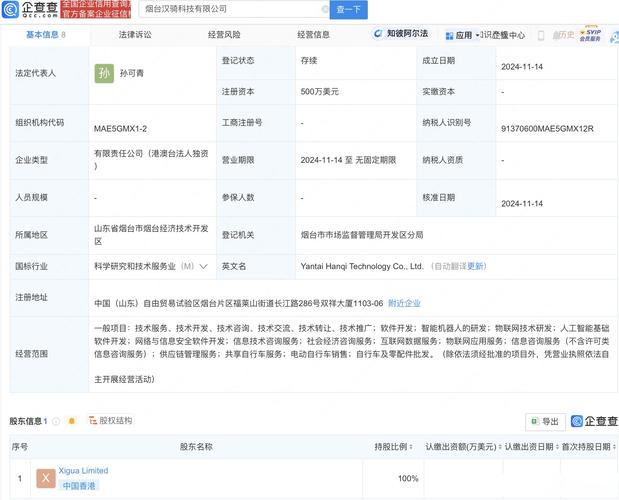Viewport: 619px width, 500px height.
Task: Edit the search box containing 烟台汉骑科技有限公司
Action: (233, 9)
